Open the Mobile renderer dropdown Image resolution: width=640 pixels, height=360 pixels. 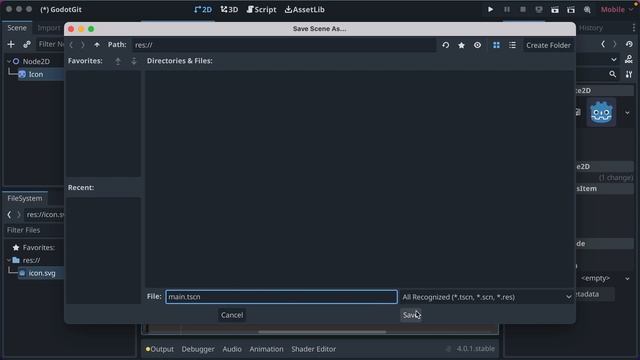(x=616, y=9)
